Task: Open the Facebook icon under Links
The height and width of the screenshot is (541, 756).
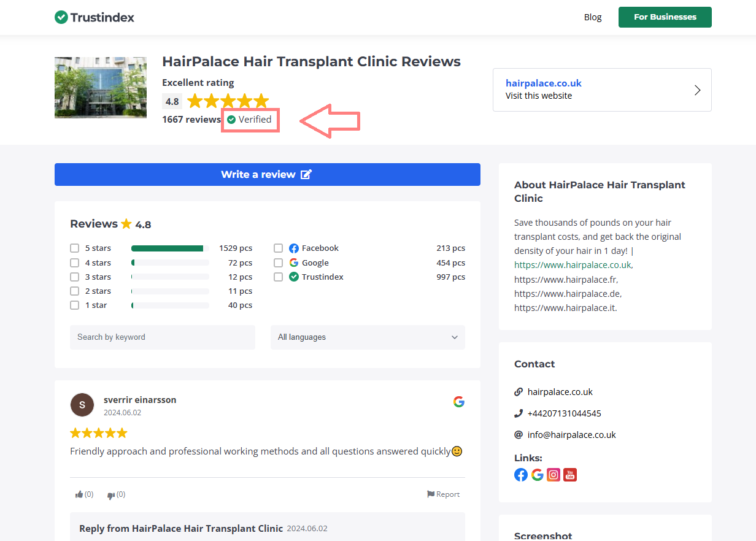Action: coord(521,475)
